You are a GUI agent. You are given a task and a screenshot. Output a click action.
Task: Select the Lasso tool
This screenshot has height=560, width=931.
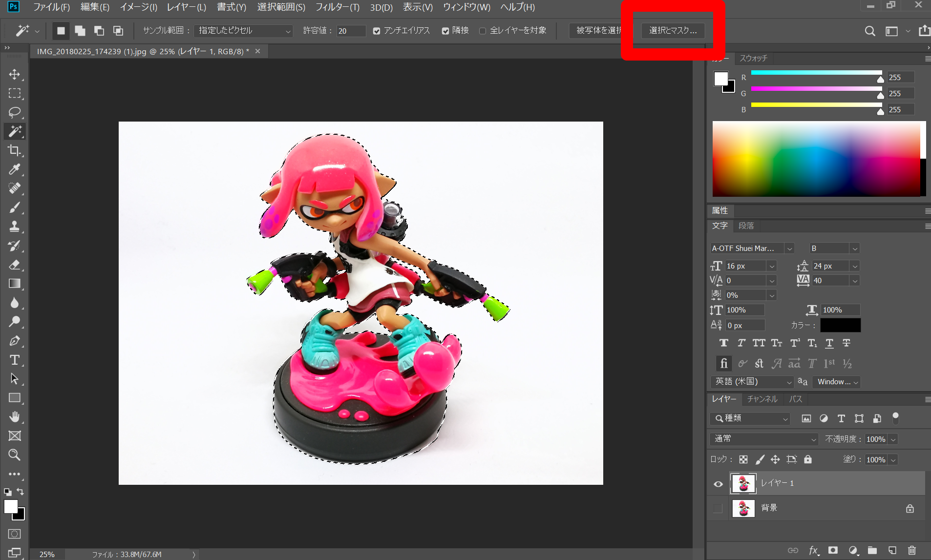click(15, 112)
